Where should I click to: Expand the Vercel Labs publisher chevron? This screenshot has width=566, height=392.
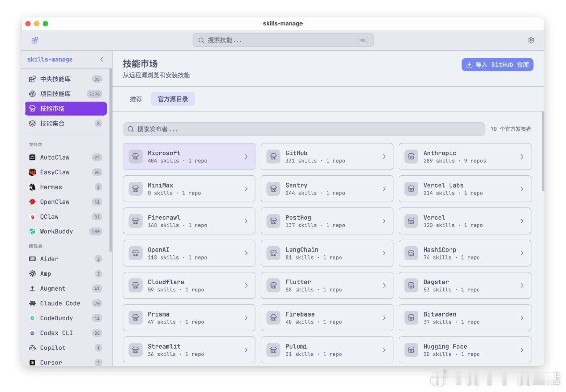522,189
